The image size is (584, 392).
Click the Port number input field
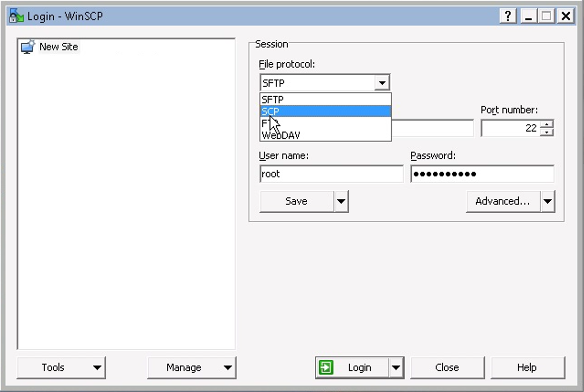(x=511, y=128)
